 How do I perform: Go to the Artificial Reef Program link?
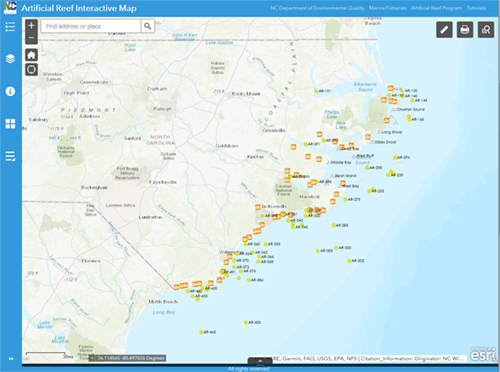436,8
